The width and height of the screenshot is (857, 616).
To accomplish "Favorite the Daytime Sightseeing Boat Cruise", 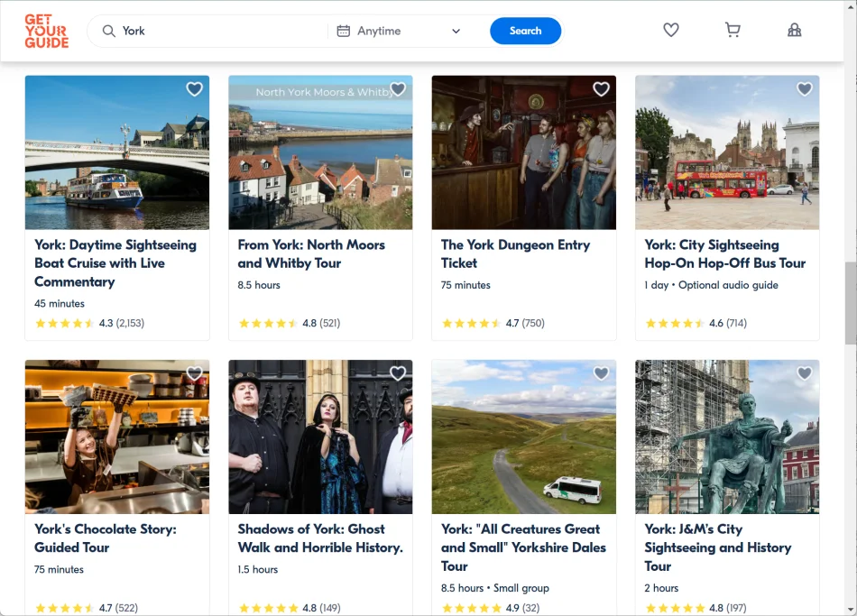I will pos(194,89).
